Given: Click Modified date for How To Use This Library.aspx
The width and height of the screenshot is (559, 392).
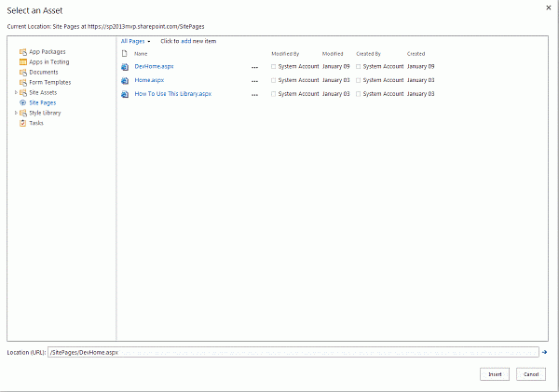Looking at the screenshot, I should tap(335, 94).
